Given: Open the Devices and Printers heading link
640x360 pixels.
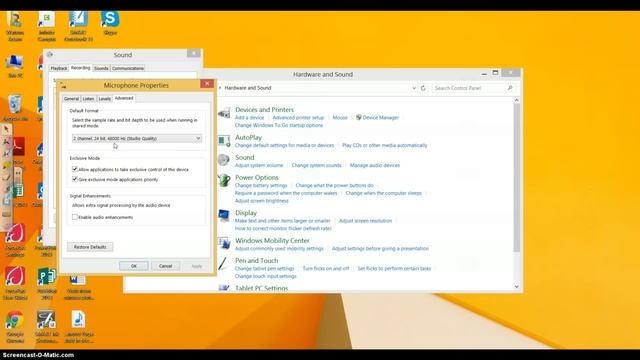Looking at the screenshot, I should point(264,109).
